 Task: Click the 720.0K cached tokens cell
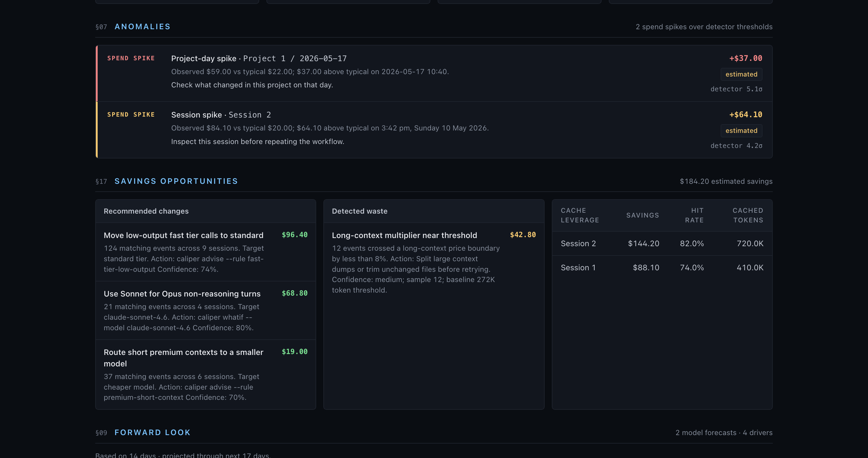[x=750, y=243]
